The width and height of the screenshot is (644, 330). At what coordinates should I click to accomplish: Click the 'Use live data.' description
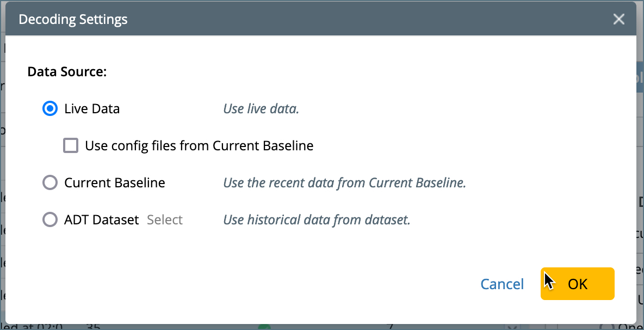(261, 109)
